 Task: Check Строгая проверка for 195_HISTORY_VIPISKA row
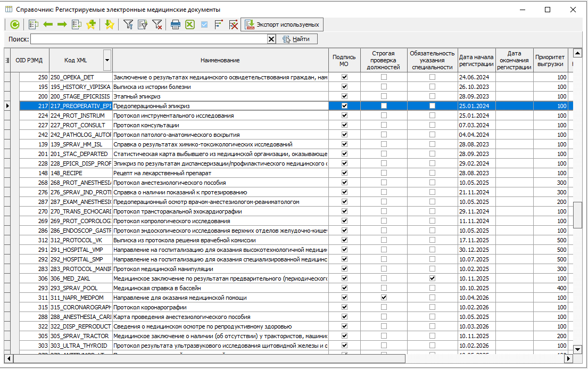coord(384,86)
